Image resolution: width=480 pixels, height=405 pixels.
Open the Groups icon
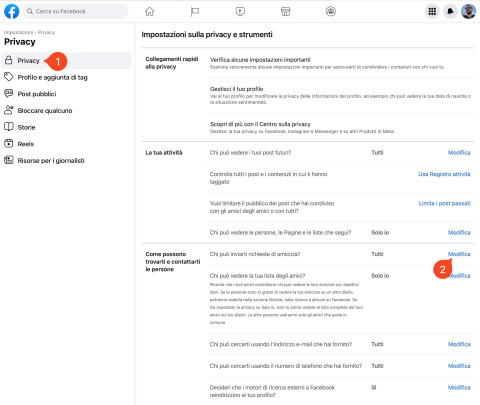tap(331, 11)
